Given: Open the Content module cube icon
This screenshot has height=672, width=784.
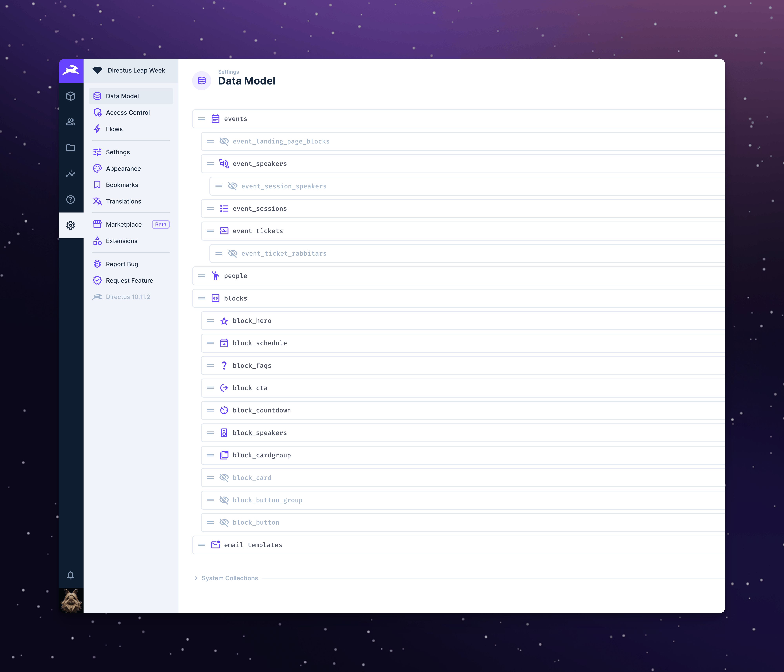Looking at the screenshot, I should tap(71, 96).
